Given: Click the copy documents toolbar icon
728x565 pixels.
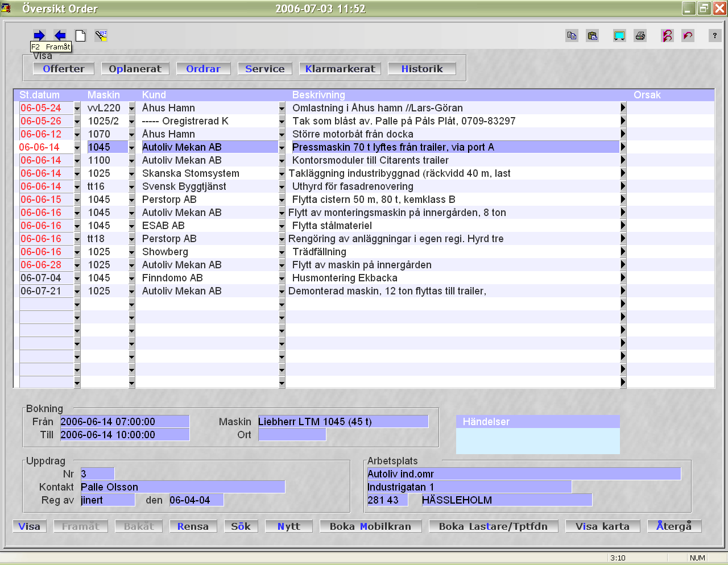Looking at the screenshot, I should pyautogui.click(x=572, y=36).
